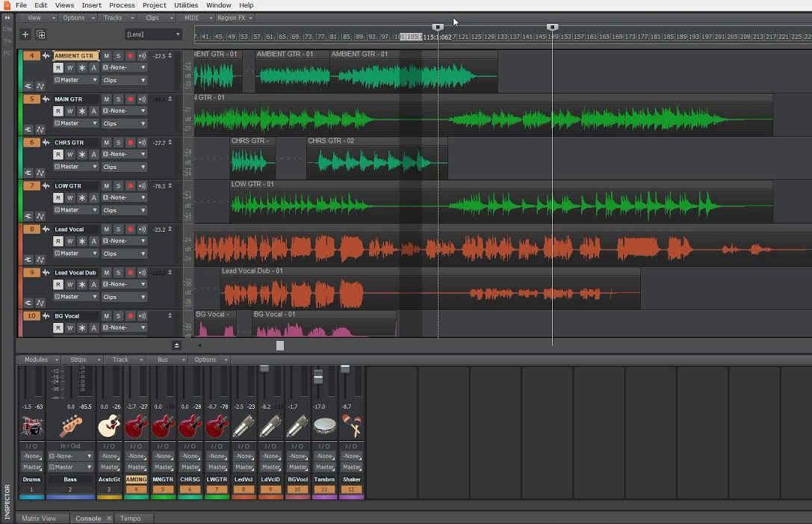Open the console Strips menu
812x524 pixels.
click(x=84, y=360)
